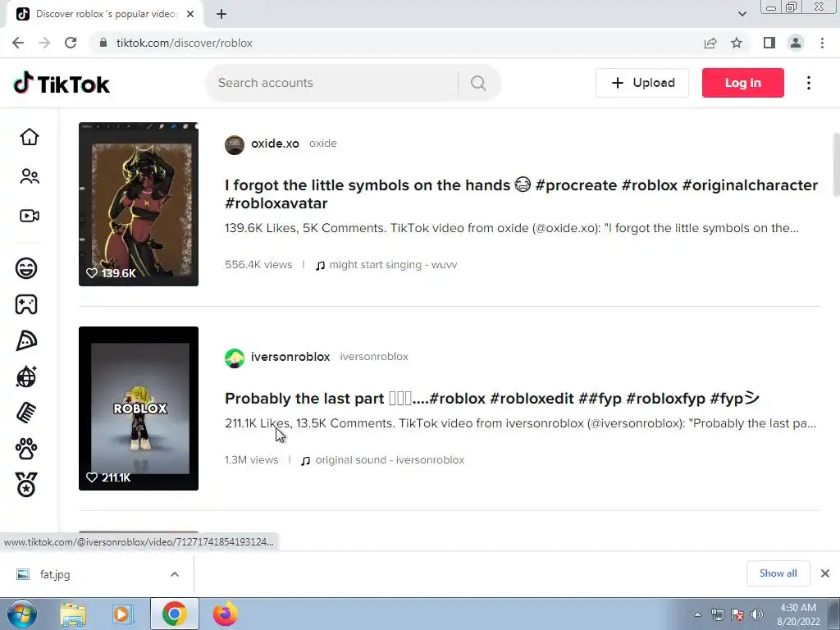The width and height of the screenshot is (840, 630).
Task: Go back to the previous page
Action: point(18,43)
